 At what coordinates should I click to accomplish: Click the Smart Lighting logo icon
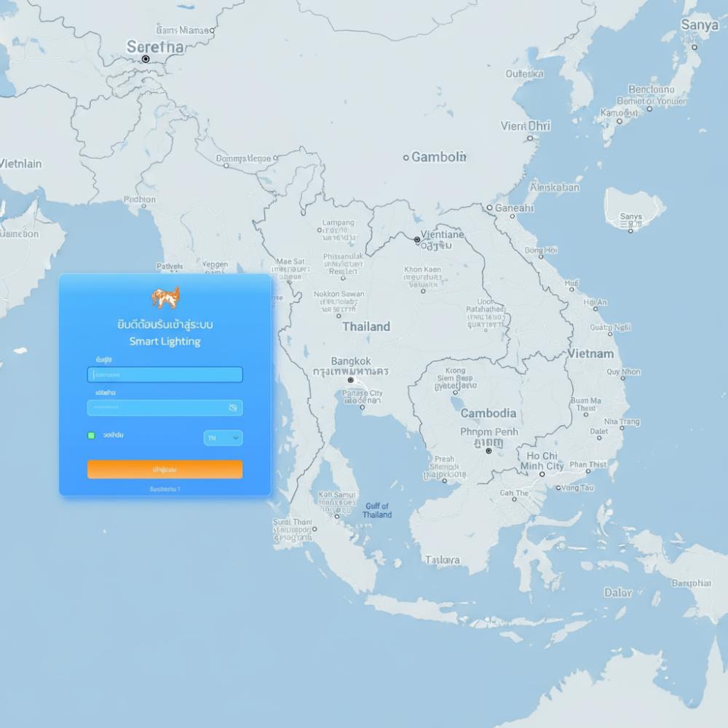(165, 297)
